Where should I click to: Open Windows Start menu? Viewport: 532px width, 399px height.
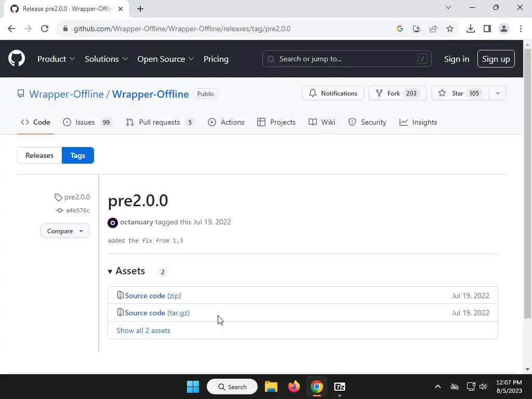[x=193, y=387]
